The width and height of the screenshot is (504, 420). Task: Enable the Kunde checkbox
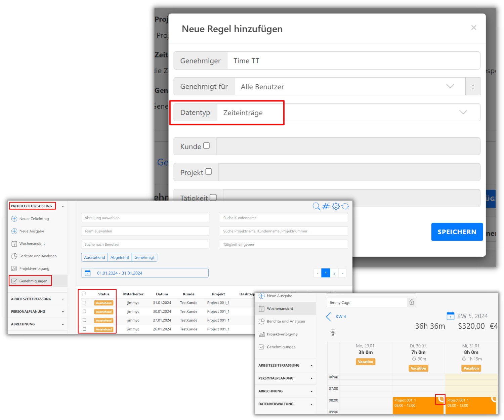click(x=207, y=146)
